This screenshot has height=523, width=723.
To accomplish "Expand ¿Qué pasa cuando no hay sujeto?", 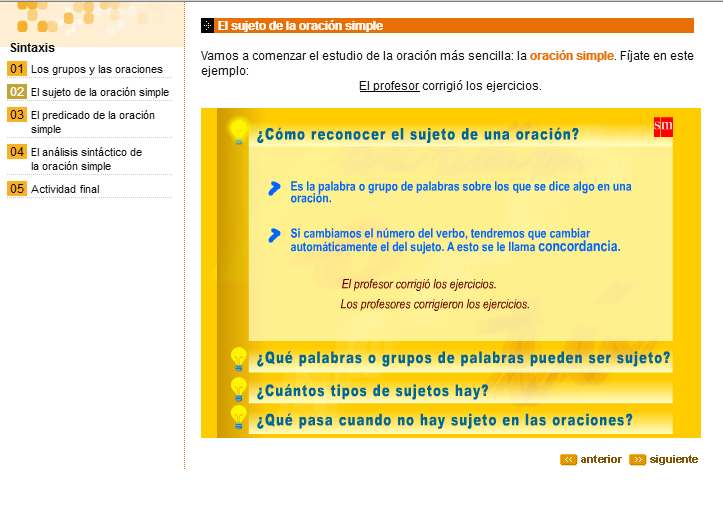I will coord(444,420).
